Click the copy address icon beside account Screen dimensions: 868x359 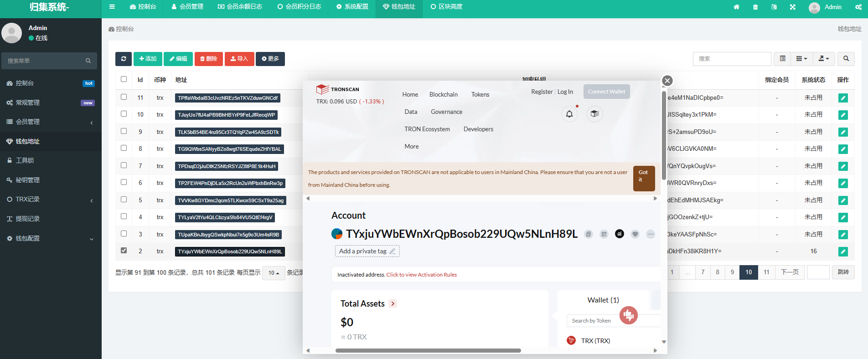point(589,234)
